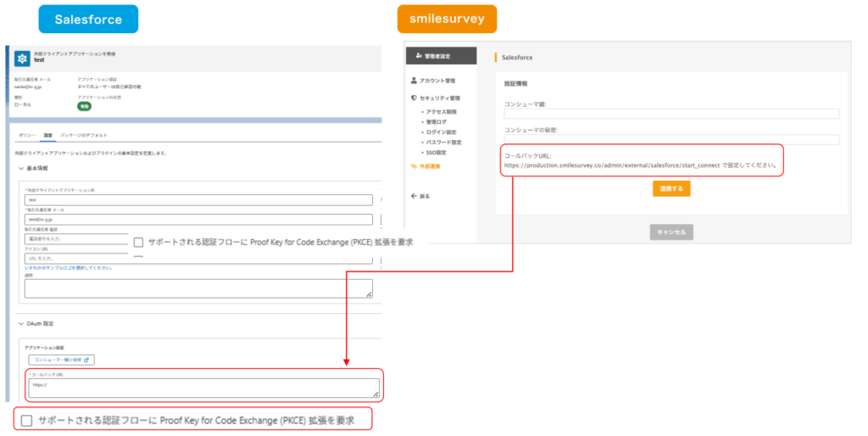Click the コンシューマー鍵と秘密 button
Image resolution: width=868 pixels, height=436 pixels.
click(x=61, y=361)
